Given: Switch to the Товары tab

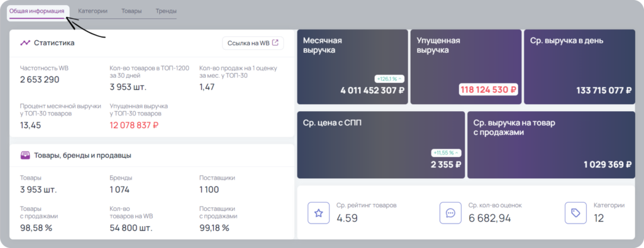Looking at the screenshot, I should [x=131, y=11].
